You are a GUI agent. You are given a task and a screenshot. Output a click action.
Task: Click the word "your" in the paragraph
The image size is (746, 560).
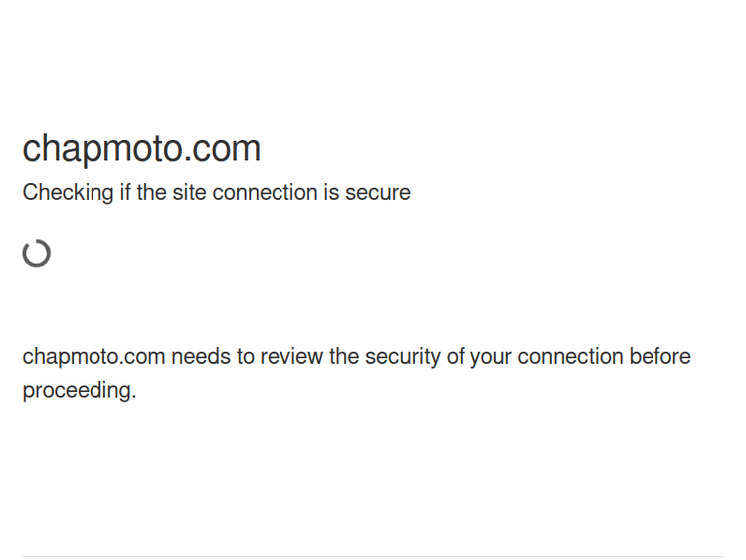pos(490,357)
